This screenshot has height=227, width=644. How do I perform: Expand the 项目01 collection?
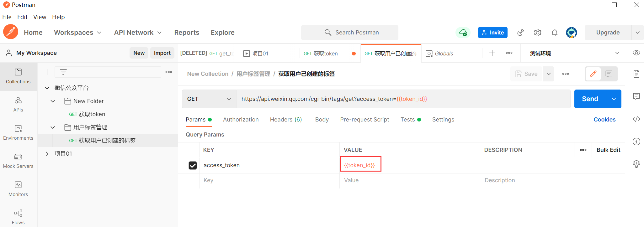pos(47,154)
